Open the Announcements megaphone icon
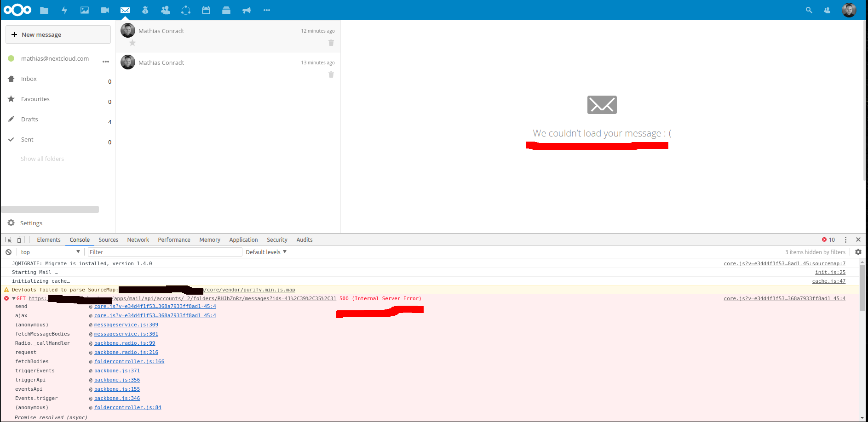 tap(247, 10)
